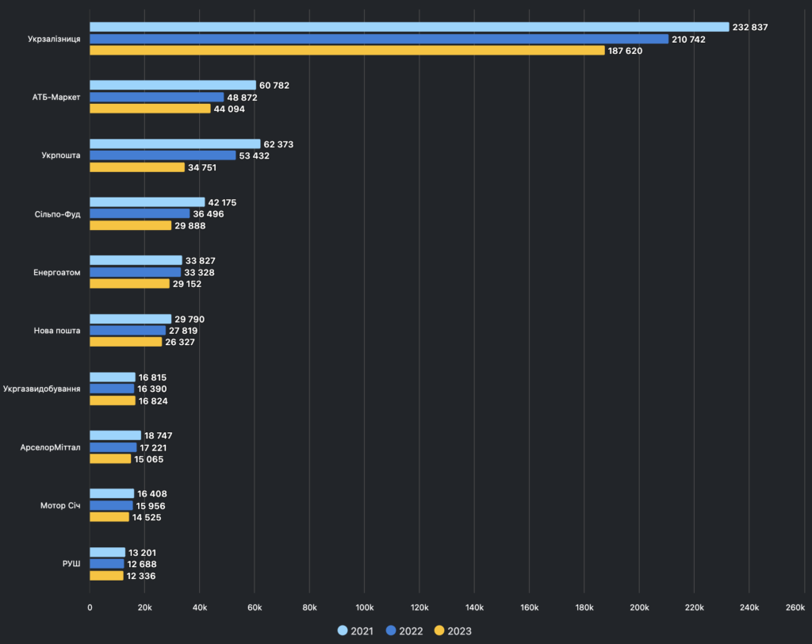Click the Мотор Січ 2023 bar

pos(109,517)
